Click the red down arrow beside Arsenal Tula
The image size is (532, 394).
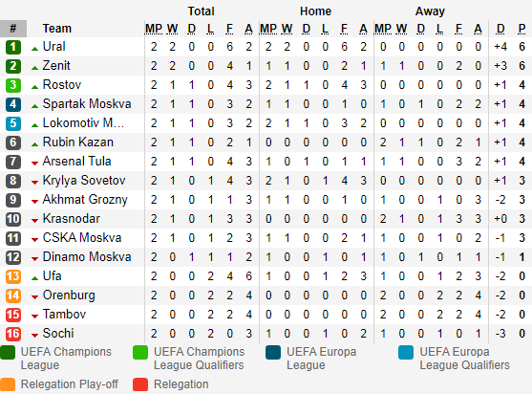click(x=34, y=164)
